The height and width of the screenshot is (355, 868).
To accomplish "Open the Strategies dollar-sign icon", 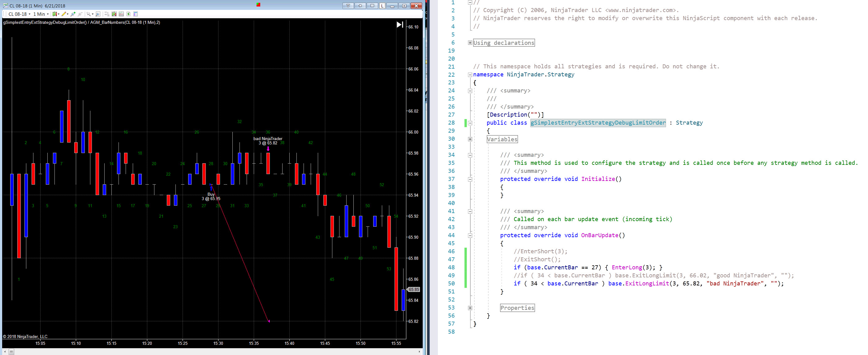I will point(128,14).
